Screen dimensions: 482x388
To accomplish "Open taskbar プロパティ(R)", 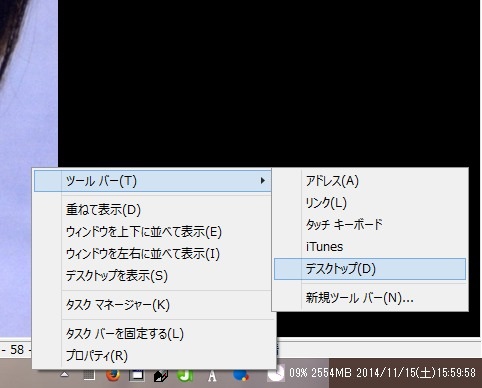I will tap(153, 356).
